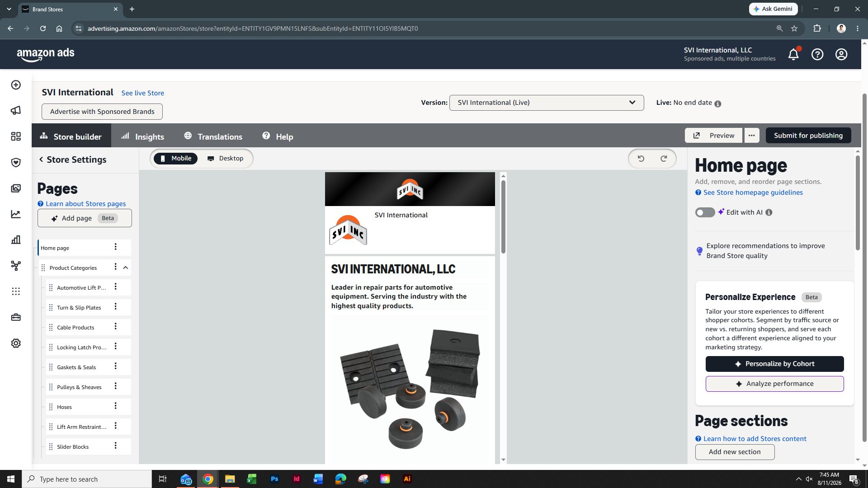Image resolution: width=868 pixels, height=488 pixels.
Task: Click the create plus icon in left sidebar
Action: [x=16, y=85]
